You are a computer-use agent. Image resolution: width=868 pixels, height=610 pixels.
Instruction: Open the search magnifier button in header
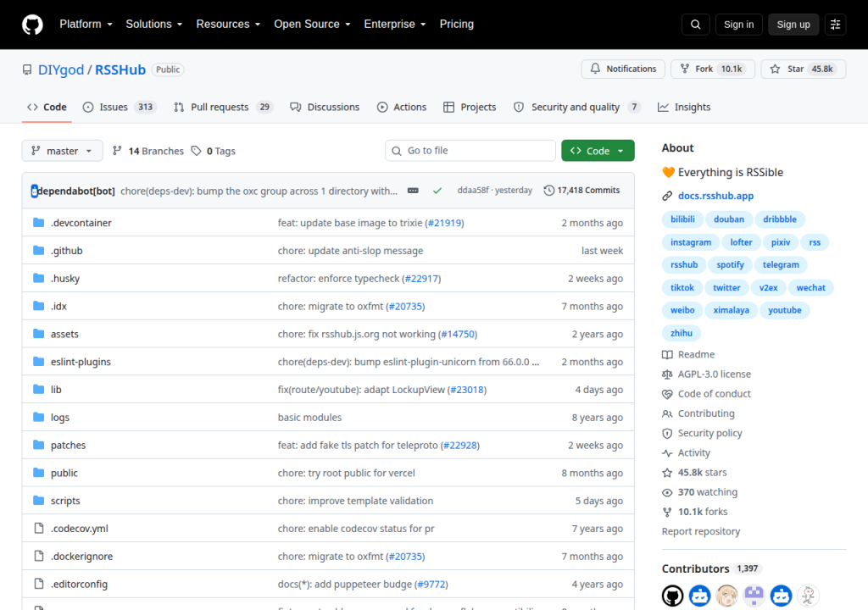[695, 25]
